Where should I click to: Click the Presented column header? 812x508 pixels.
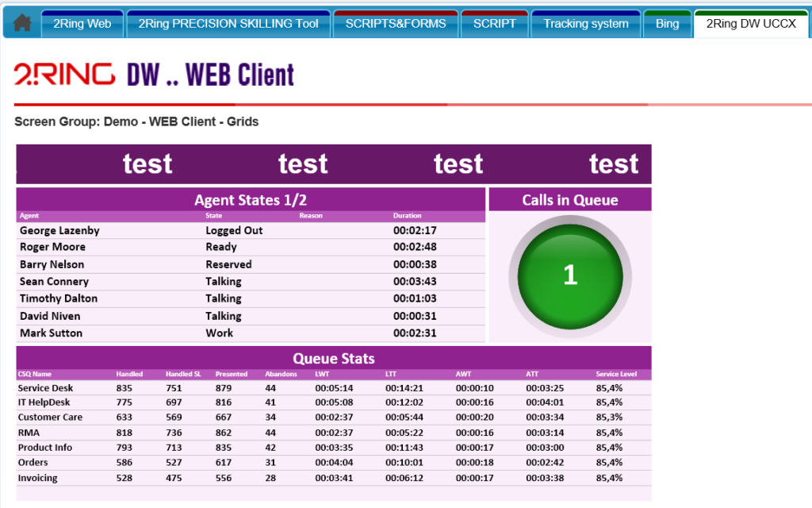tap(232, 375)
